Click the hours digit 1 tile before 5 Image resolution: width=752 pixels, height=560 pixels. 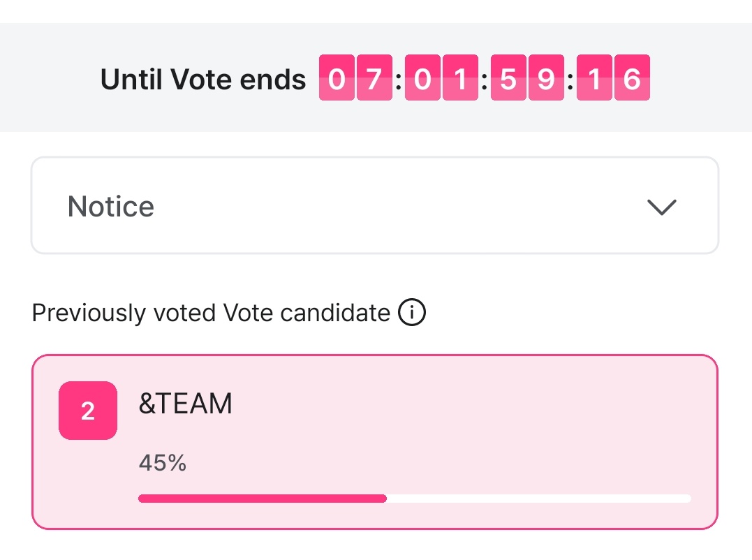click(460, 78)
